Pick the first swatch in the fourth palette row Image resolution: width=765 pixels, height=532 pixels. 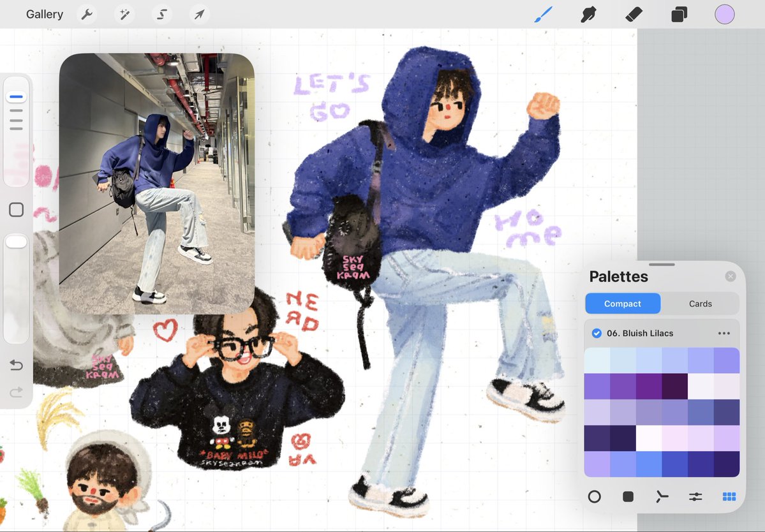point(597,438)
